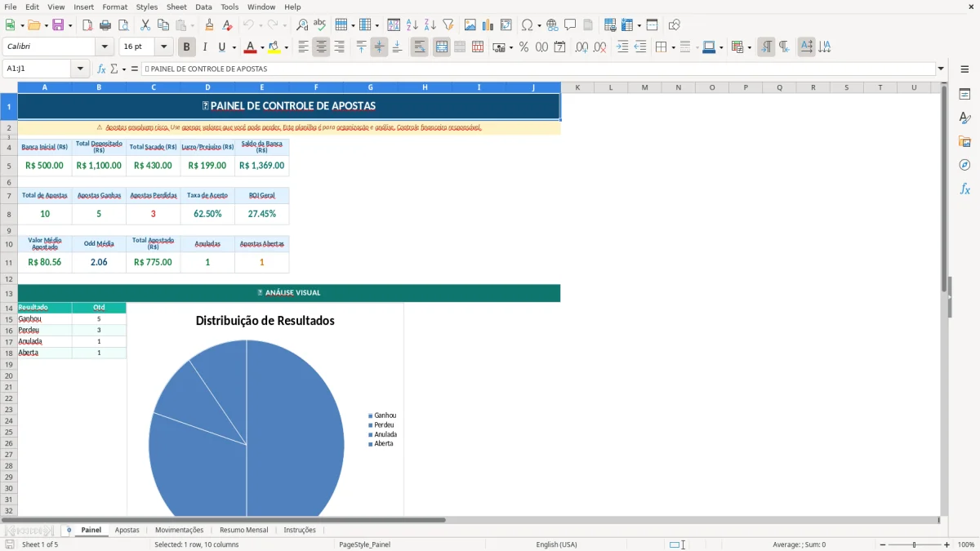
Task: Apply red Font Color swatch
Action: pyautogui.click(x=250, y=47)
